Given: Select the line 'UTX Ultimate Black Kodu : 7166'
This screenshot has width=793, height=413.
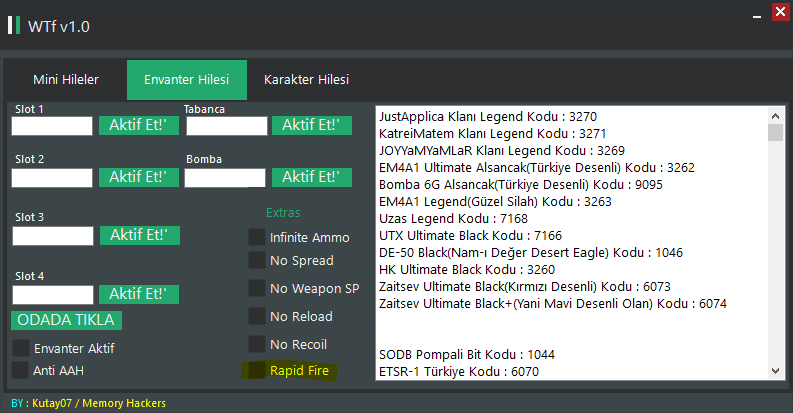Looking at the screenshot, I should click(x=470, y=236).
